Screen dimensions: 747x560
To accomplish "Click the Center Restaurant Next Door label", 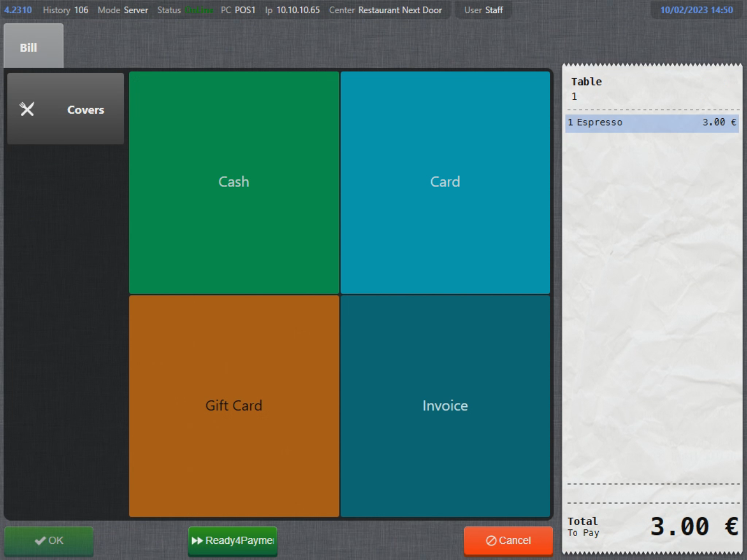I will [385, 10].
